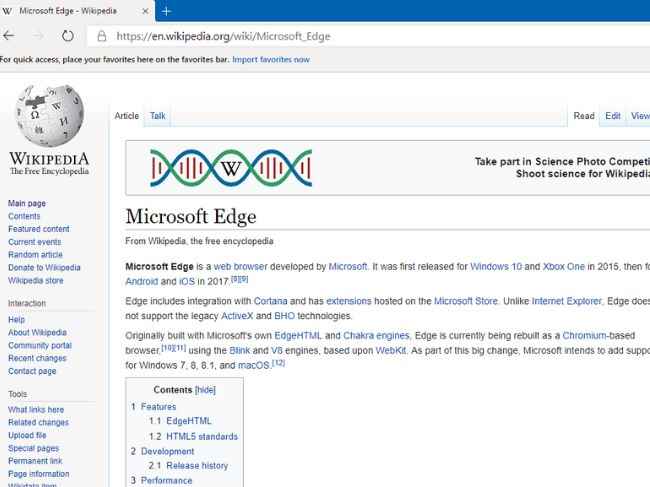Follow the Chakra engines link
Screen dimensions: 650x487
(376, 335)
